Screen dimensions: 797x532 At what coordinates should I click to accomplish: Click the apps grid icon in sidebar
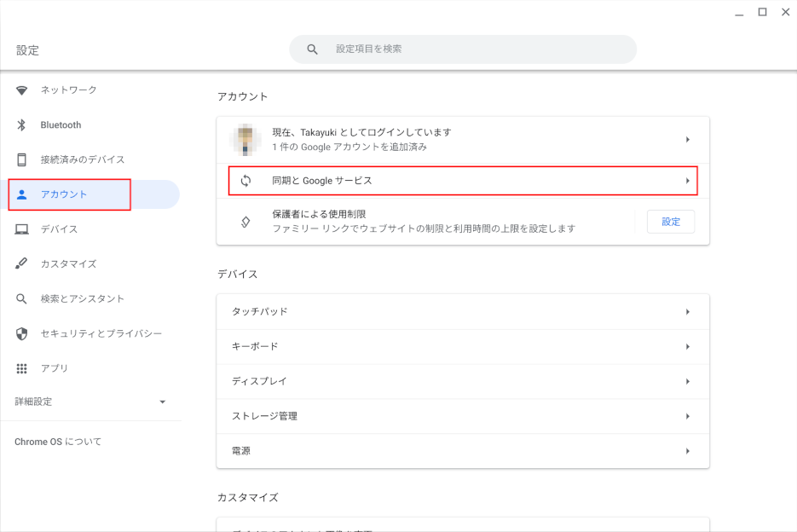[x=22, y=368]
